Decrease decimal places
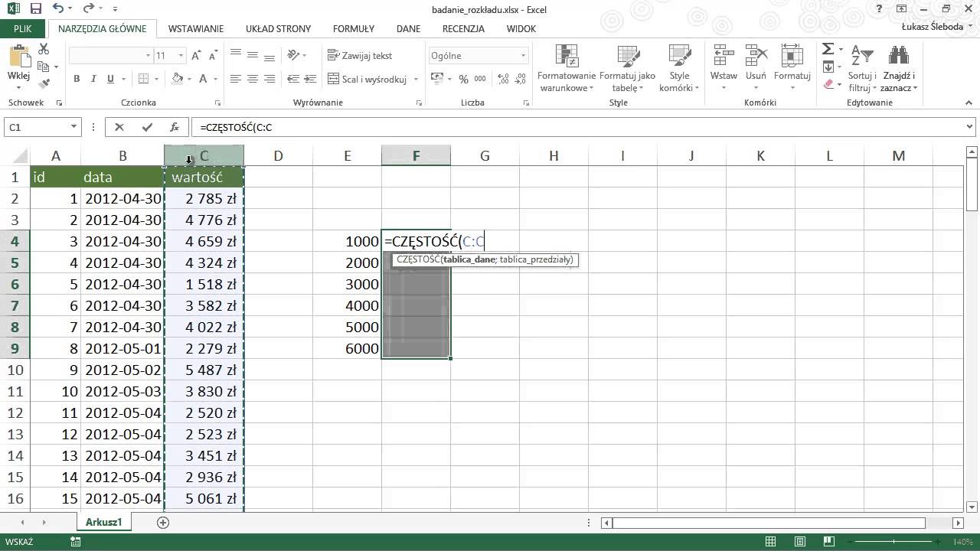 tap(519, 79)
